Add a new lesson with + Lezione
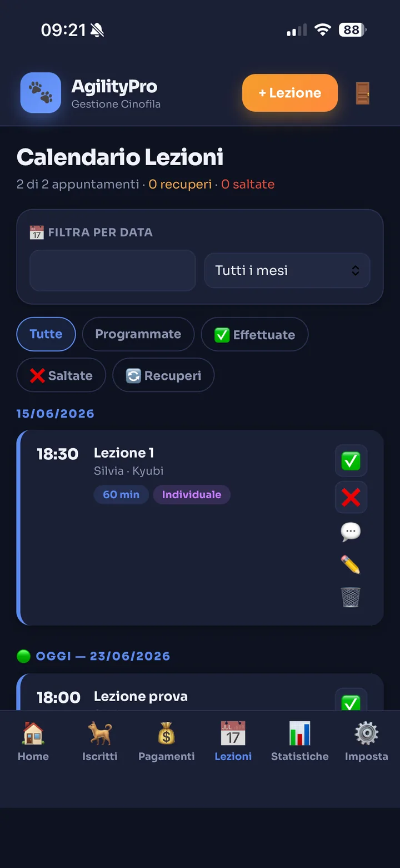The width and height of the screenshot is (400, 868). [290, 93]
